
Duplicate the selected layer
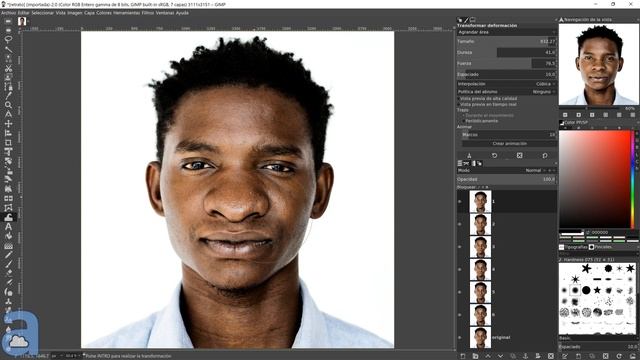tap(513, 356)
